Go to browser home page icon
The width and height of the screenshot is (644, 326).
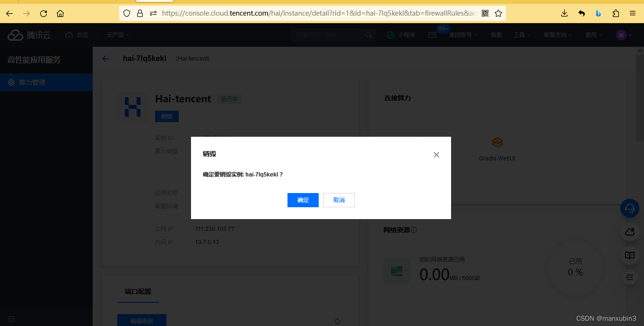point(60,14)
